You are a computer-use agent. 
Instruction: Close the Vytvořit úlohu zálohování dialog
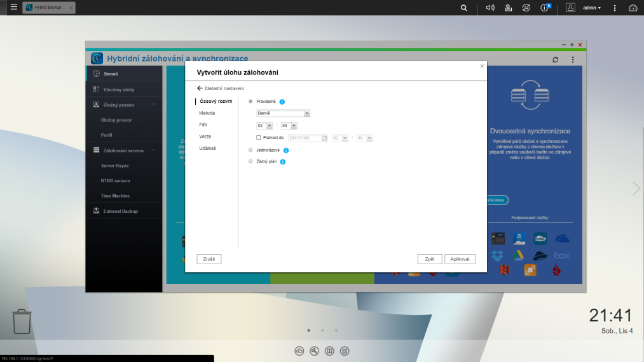[482, 66]
